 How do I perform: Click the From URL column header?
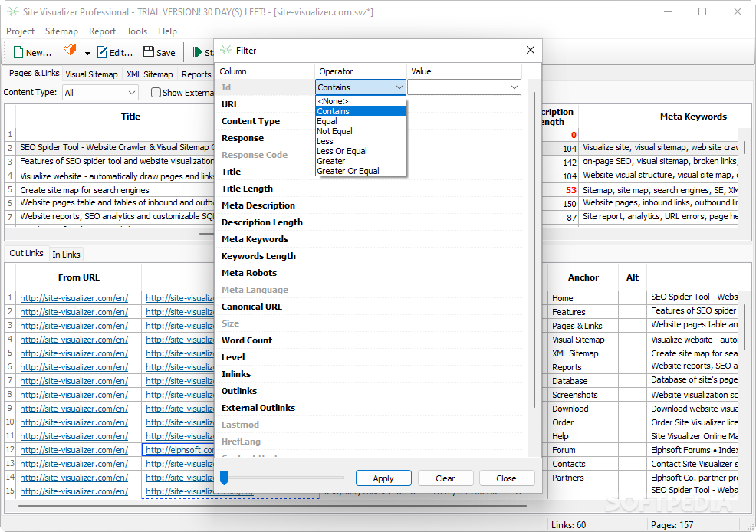click(x=78, y=277)
